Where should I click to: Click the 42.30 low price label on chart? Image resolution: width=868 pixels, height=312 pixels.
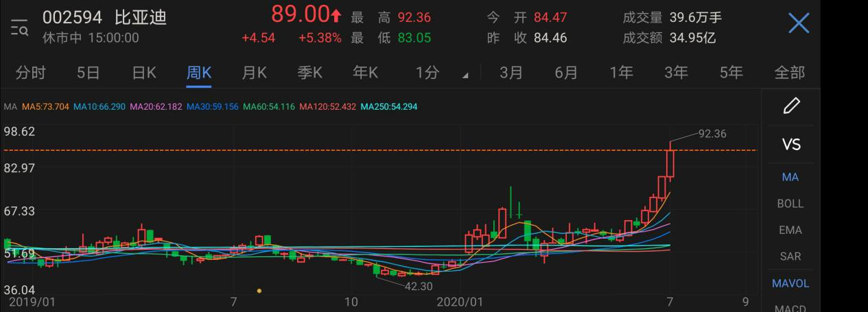[419, 286]
